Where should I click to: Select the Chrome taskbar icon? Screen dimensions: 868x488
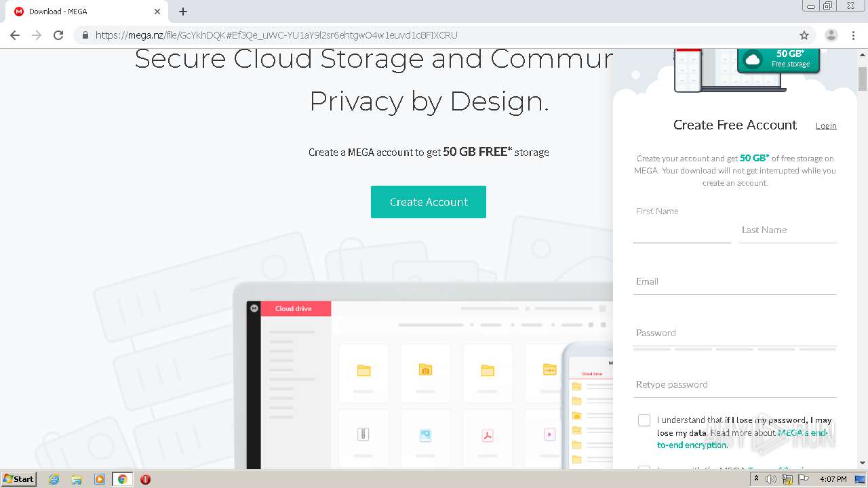click(123, 479)
